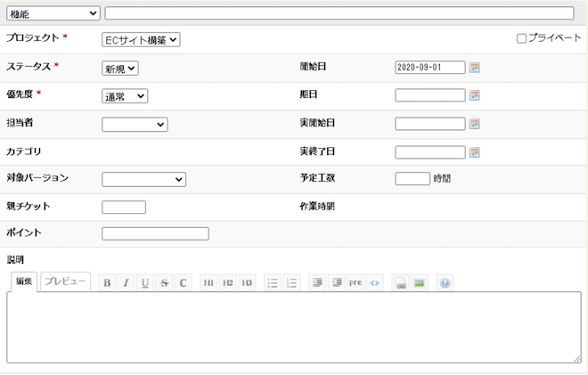Apply Italic formatting in editor toolbar
Viewport: 588px width, 375px height.
127,282
